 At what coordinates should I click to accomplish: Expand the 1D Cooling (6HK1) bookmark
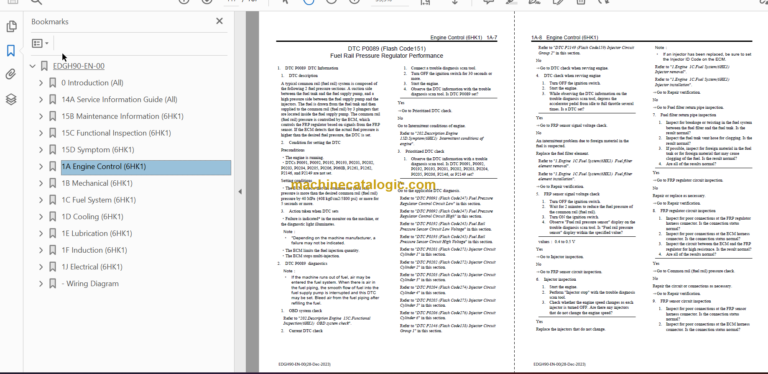coord(41,216)
